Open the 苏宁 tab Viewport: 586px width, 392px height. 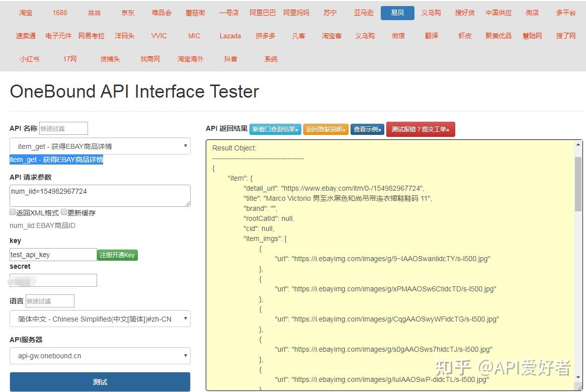pos(330,13)
